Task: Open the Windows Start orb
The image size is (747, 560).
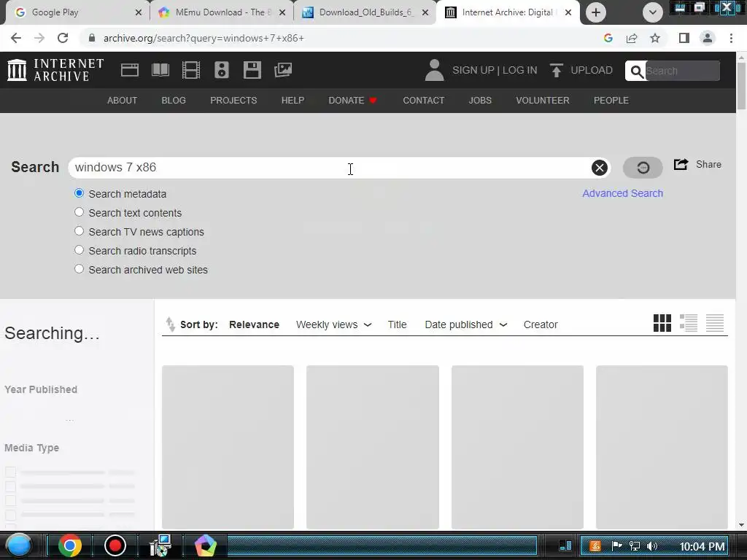Action: pos(18,545)
